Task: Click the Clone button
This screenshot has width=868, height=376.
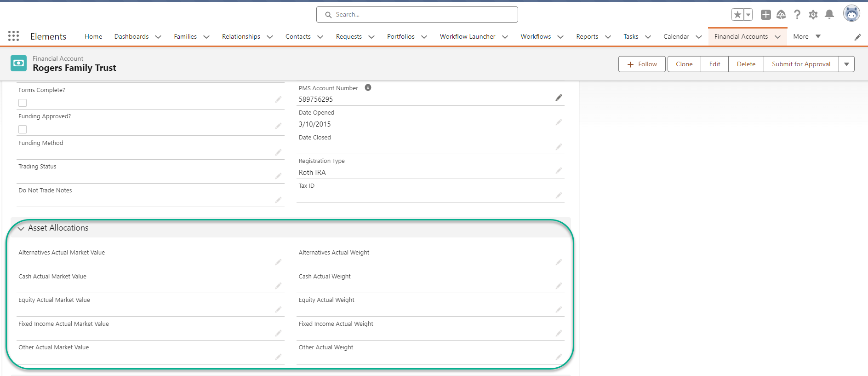Action: click(684, 64)
